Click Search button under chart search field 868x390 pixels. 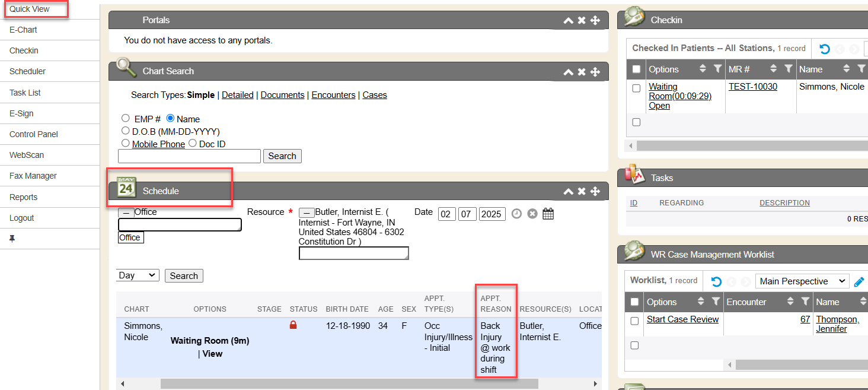click(x=282, y=156)
